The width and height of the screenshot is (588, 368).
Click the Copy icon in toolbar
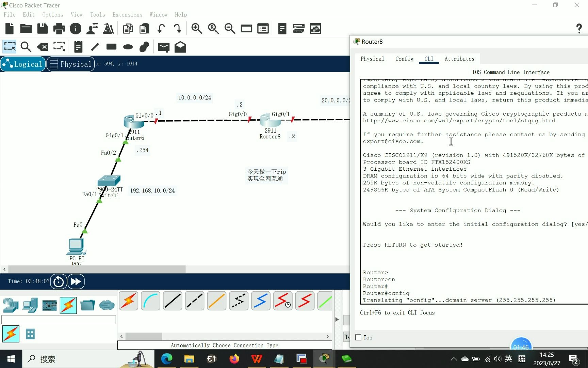pos(128,29)
